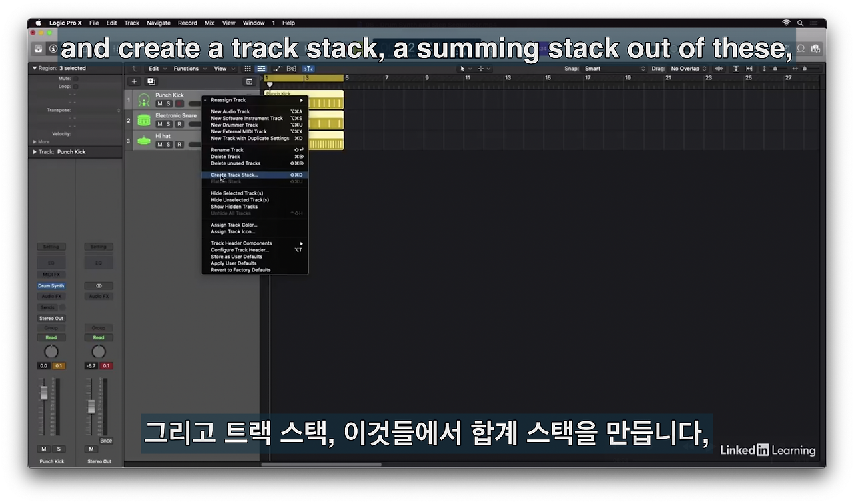Click the Library icon in control bar

(x=39, y=49)
